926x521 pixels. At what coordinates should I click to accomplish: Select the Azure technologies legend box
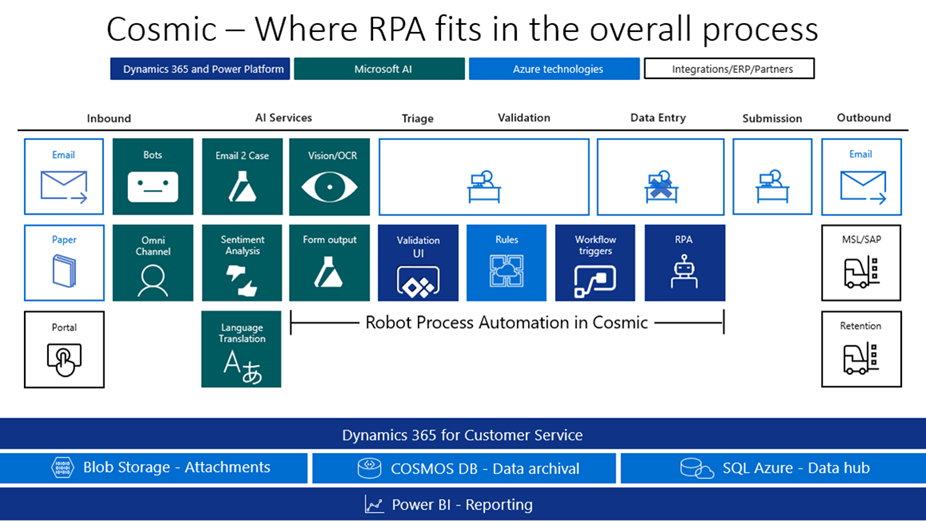555,69
